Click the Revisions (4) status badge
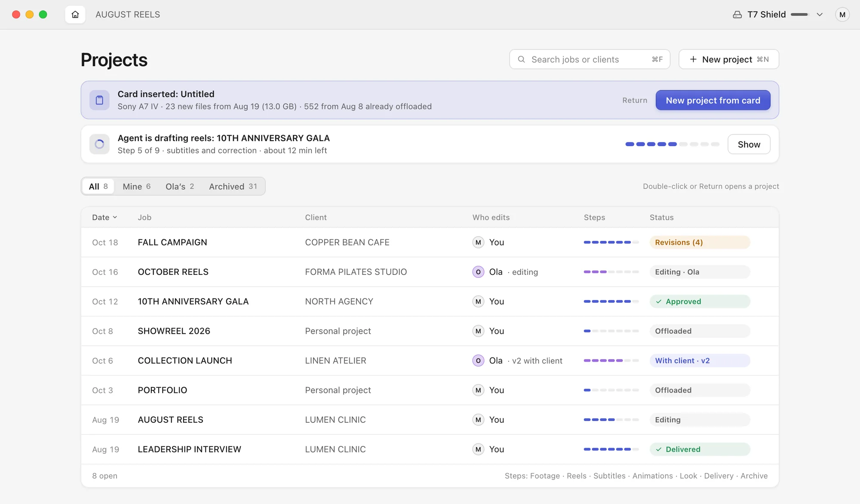 coord(700,242)
